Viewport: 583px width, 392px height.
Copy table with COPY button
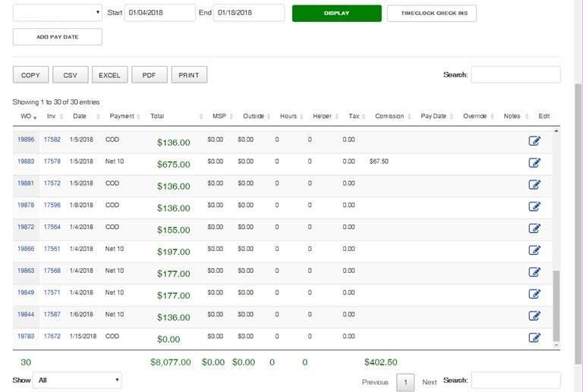[30, 75]
